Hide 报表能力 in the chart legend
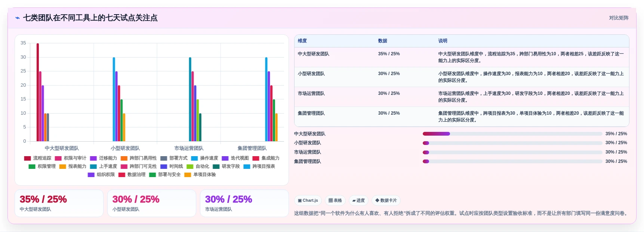Screen dimensions: 644x232 pyautogui.click(x=73, y=166)
